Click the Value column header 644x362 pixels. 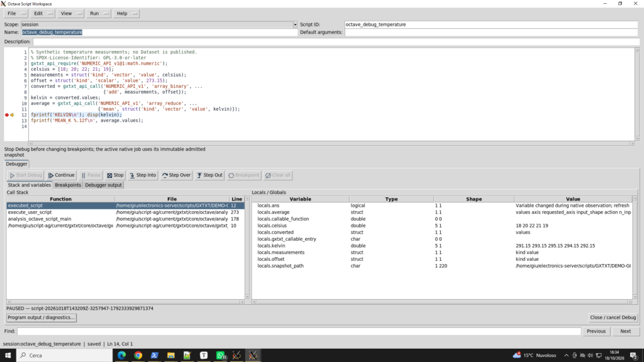[573, 199]
